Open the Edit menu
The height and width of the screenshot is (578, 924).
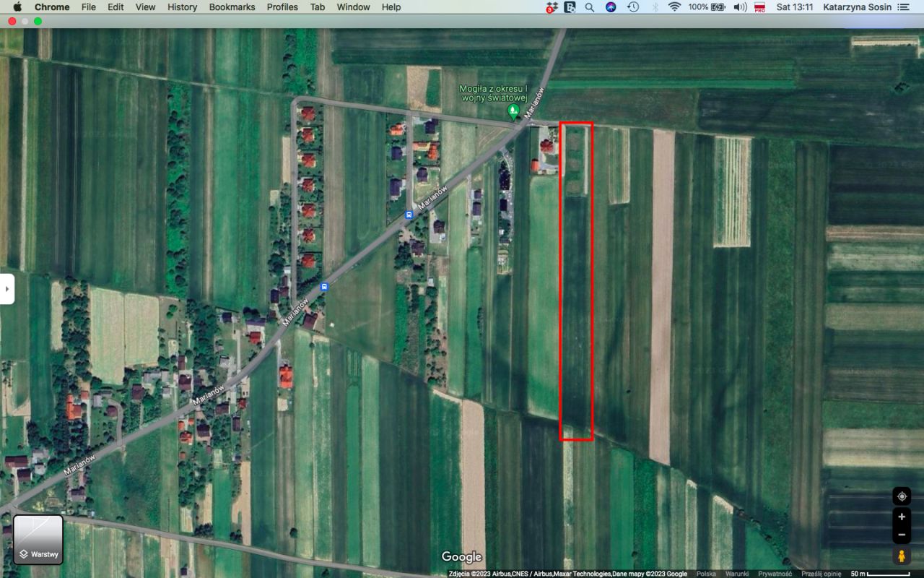(115, 7)
